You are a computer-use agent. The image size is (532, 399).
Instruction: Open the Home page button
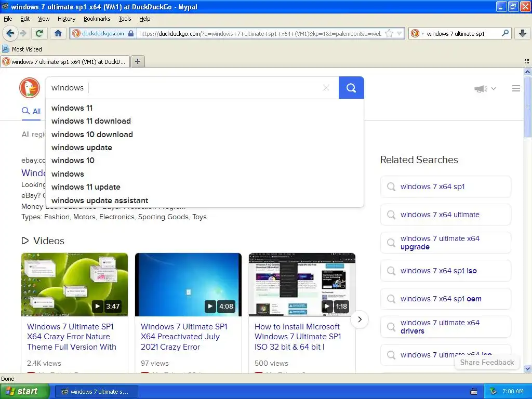58,33
